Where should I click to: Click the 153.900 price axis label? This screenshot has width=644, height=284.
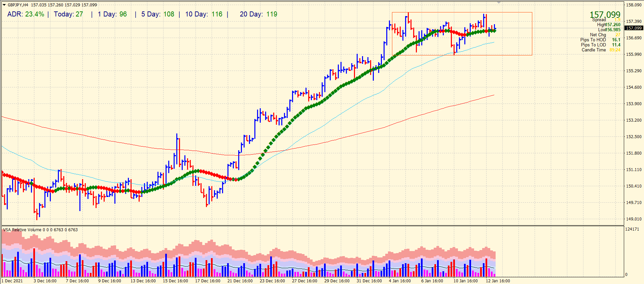pyautogui.click(x=634, y=104)
